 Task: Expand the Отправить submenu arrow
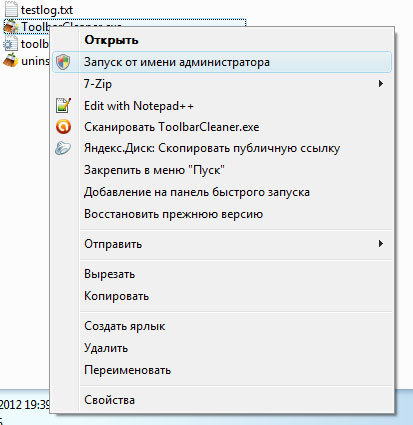pos(381,243)
